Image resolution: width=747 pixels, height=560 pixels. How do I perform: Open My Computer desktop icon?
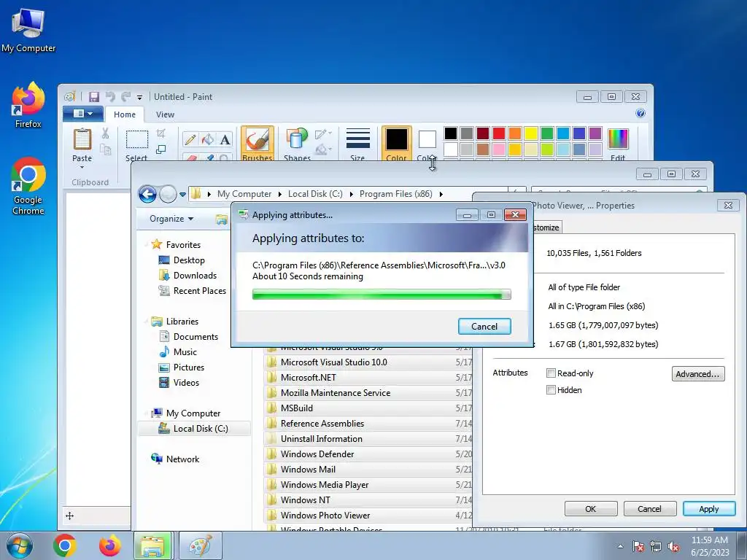tap(28, 30)
